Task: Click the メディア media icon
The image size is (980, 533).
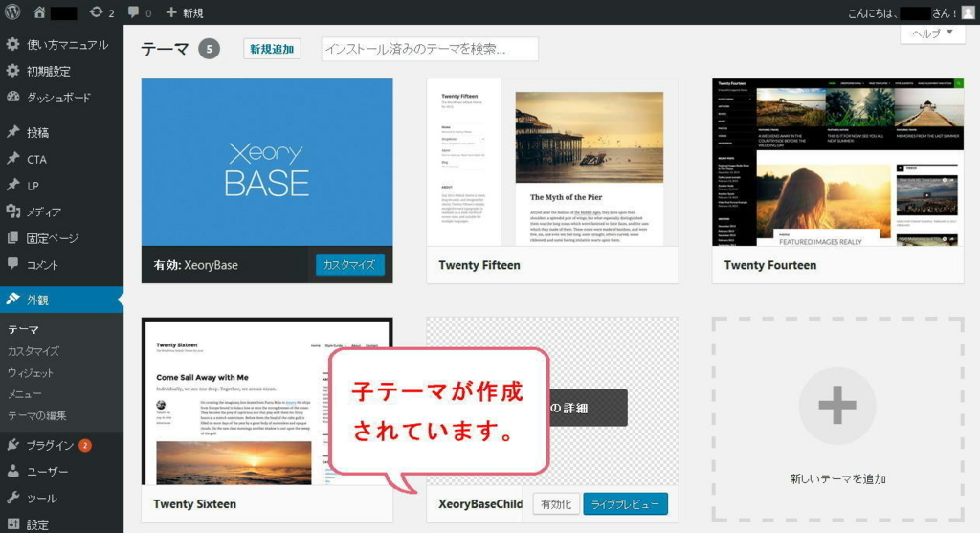Action: click(12, 211)
